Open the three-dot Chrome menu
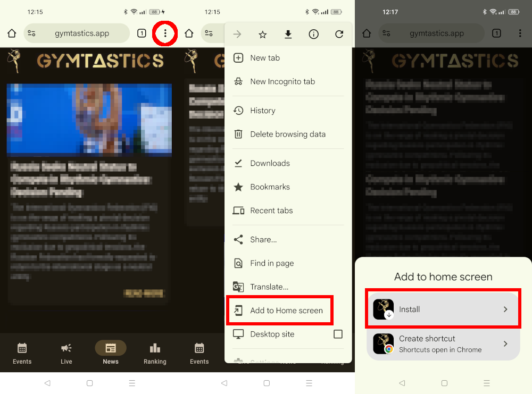This screenshot has height=394, width=532. (x=165, y=33)
